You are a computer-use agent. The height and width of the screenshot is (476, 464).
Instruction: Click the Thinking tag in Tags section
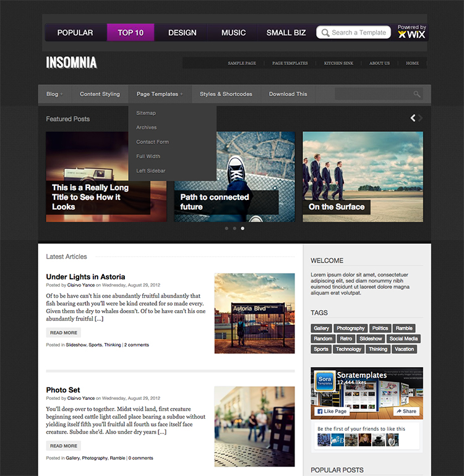(x=378, y=349)
